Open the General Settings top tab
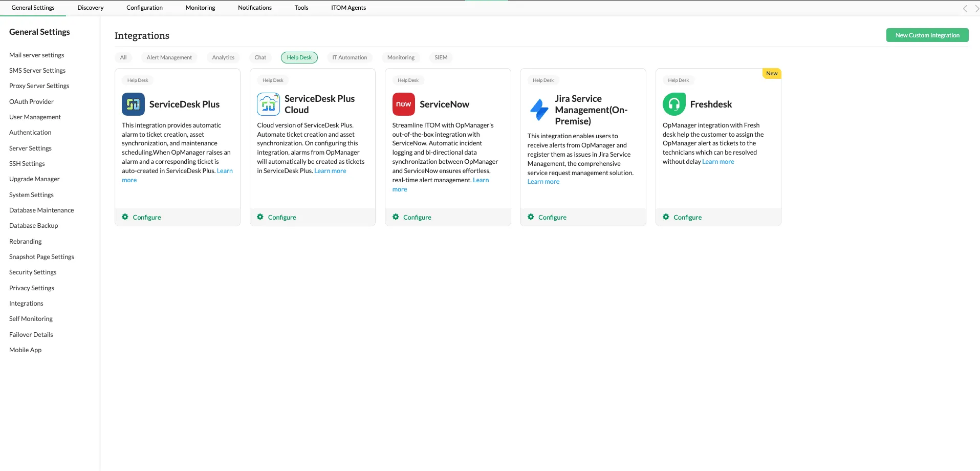The width and height of the screenshot is (980, 471). (33, 8)
